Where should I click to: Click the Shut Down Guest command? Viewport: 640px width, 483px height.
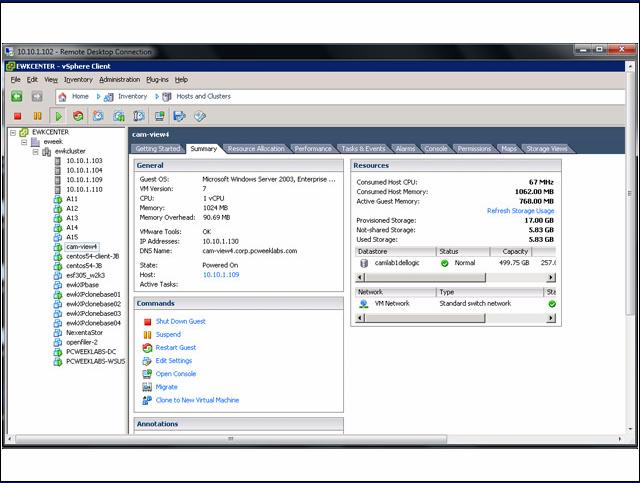pos(180,321)
